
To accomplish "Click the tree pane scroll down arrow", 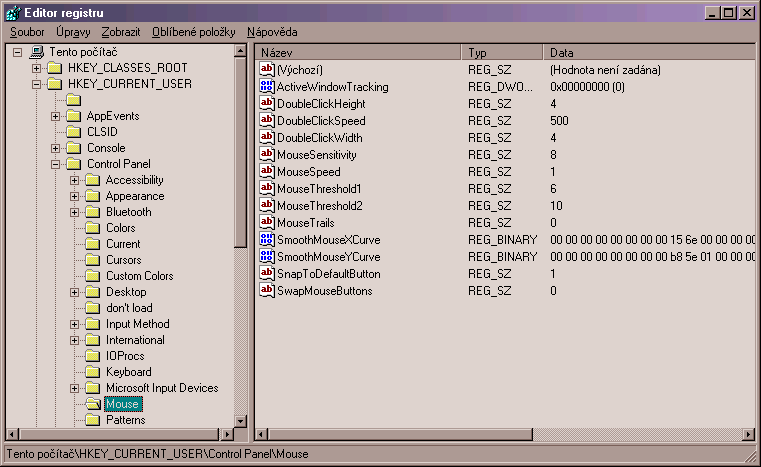I will tap(240, 421).
